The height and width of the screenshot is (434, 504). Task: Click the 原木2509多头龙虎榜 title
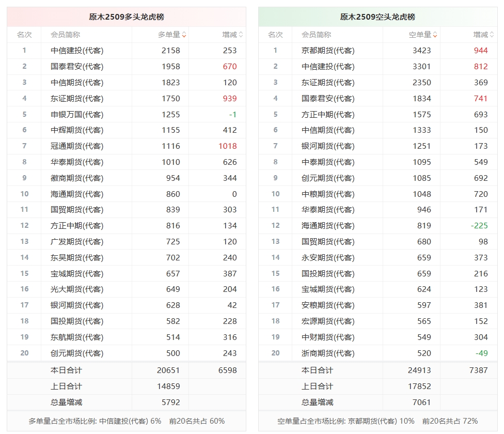pos(127,17)
